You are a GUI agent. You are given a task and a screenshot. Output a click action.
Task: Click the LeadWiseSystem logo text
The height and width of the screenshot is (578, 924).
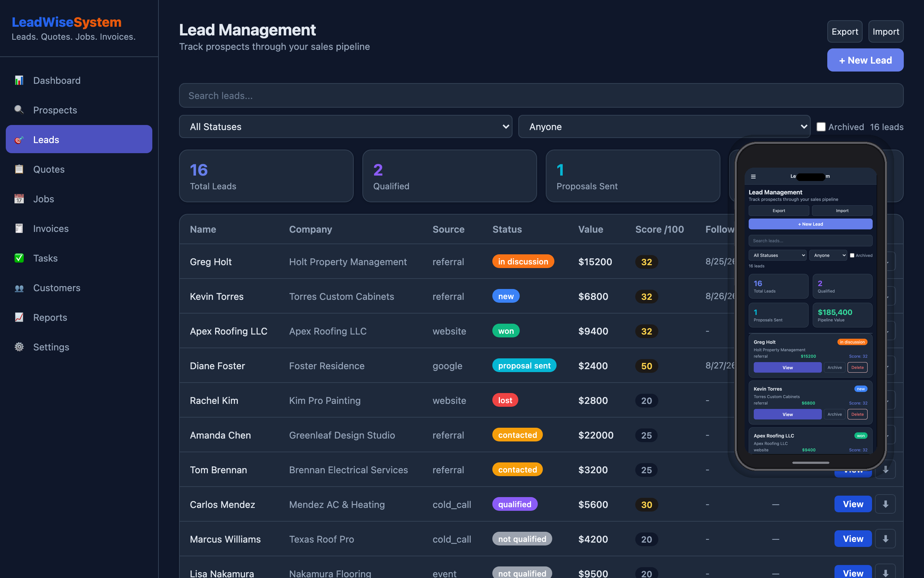(x=66, y=22)
